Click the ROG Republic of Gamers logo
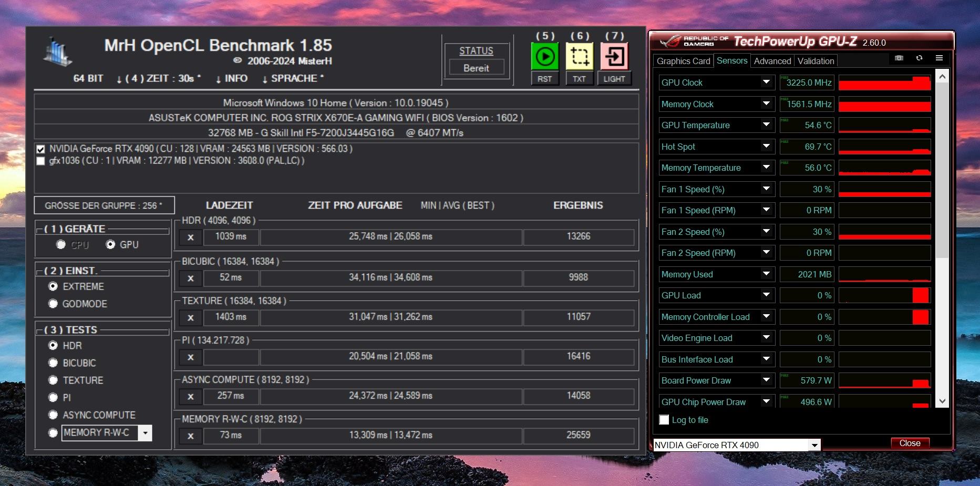This screenshot has width=980, height=486. point(693,41)
